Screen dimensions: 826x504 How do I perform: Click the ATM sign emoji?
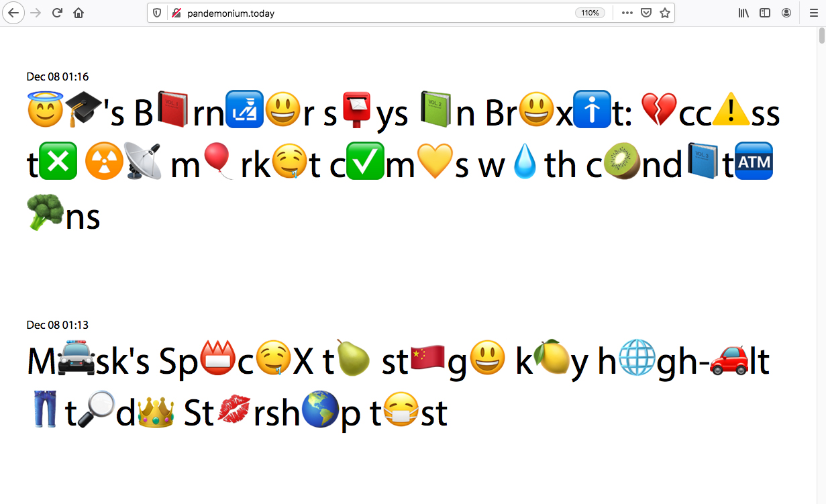[754, 162]
